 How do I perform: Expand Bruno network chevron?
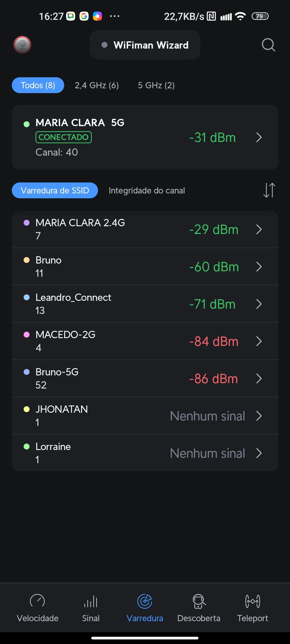259,267
